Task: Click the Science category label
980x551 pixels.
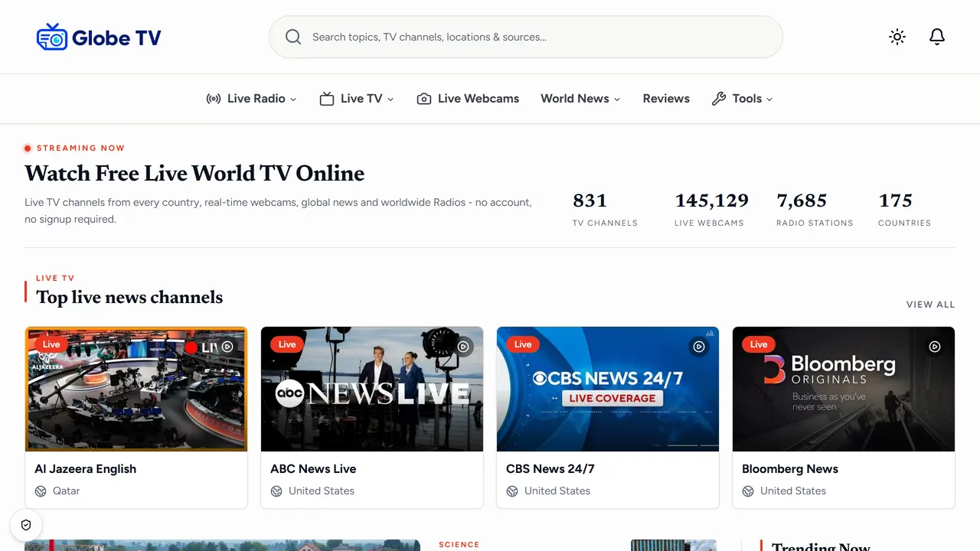Action: coord(459,545)
